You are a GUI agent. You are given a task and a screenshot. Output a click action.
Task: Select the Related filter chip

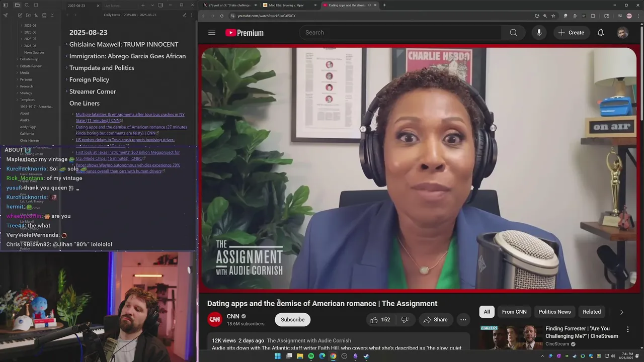click(592, 312)
